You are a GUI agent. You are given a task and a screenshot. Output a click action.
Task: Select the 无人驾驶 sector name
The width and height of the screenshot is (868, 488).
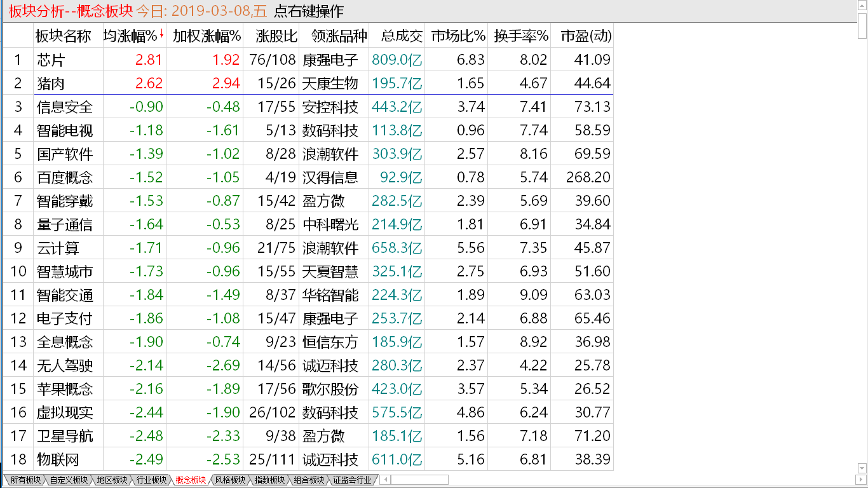(x=65, y=365)
